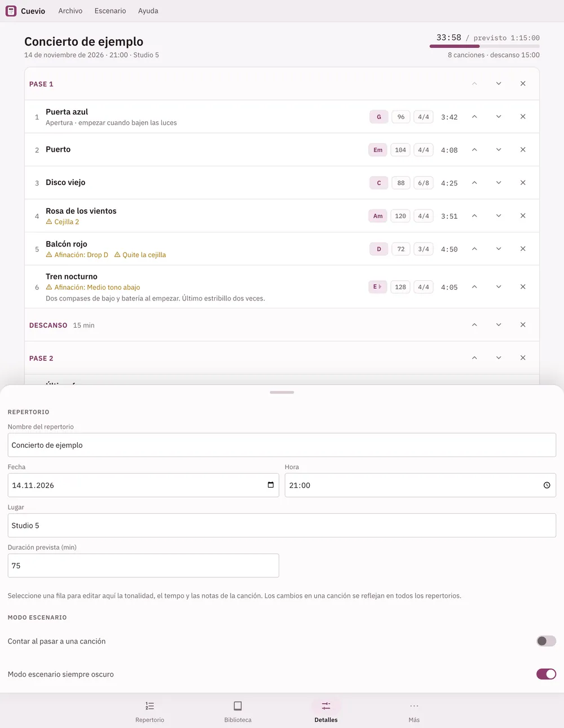Click the Nombre del repertorio field
The image size is (564, 728).
282,445
